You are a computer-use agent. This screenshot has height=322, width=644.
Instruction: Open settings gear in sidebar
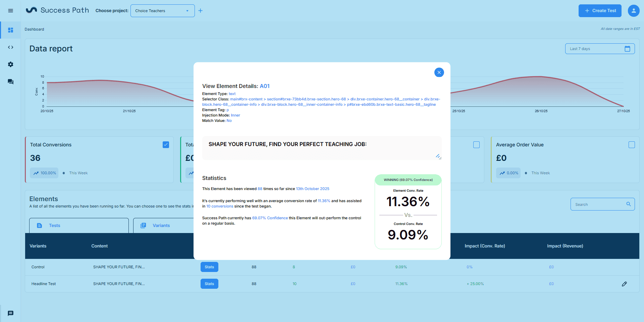click(x=10, y=64)
